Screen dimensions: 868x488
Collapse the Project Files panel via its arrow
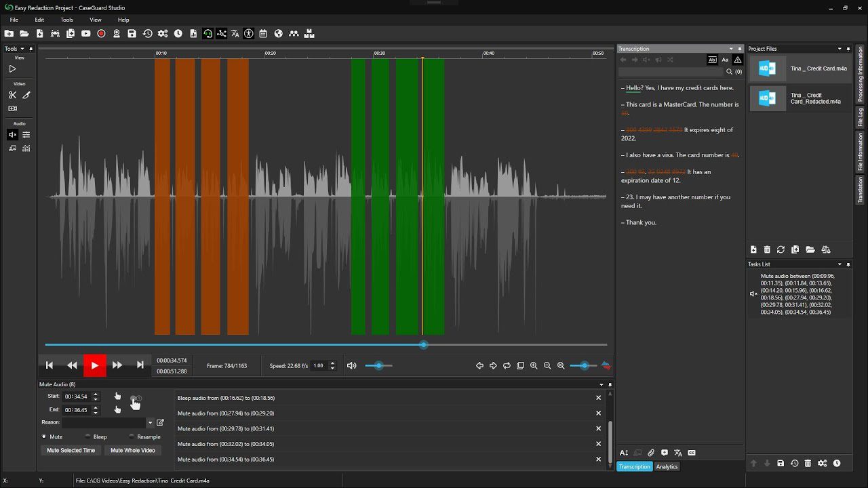[x=840, y=48]
